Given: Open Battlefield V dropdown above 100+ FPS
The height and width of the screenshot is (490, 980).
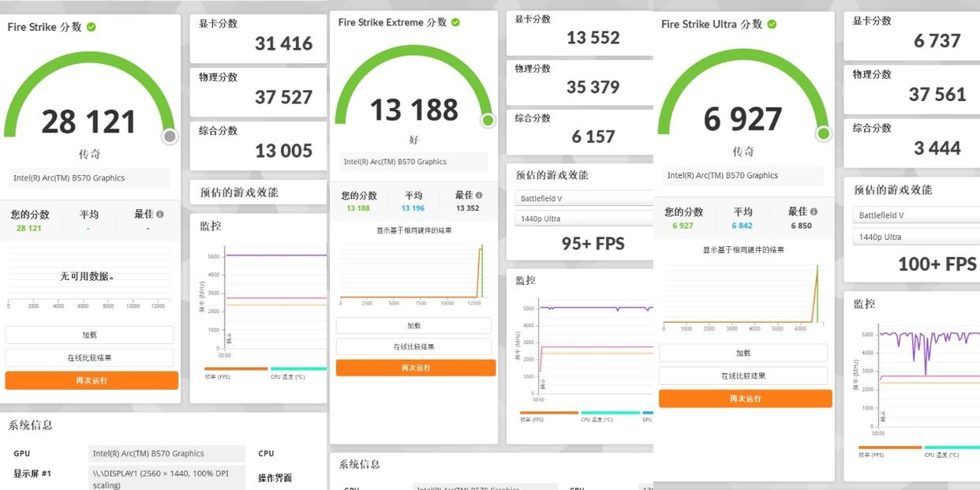Looking at the screenshot, I should point(916,215).
